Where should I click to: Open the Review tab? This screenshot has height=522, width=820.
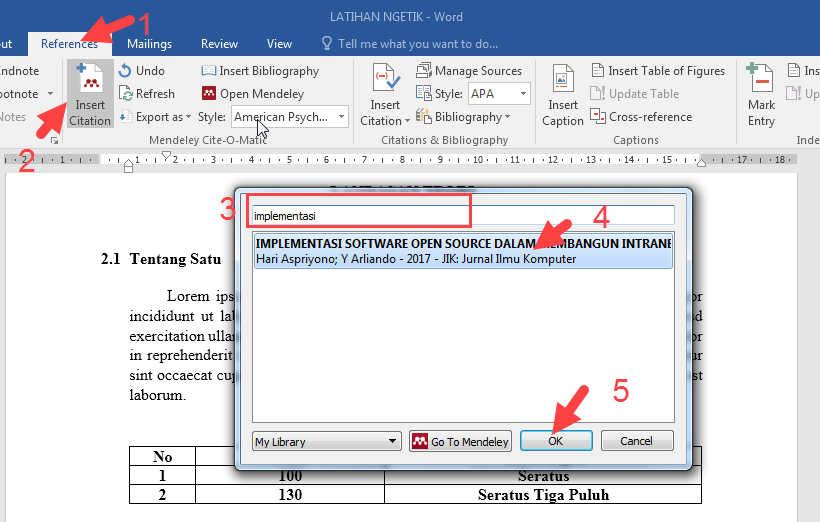(x=219, y=44)
